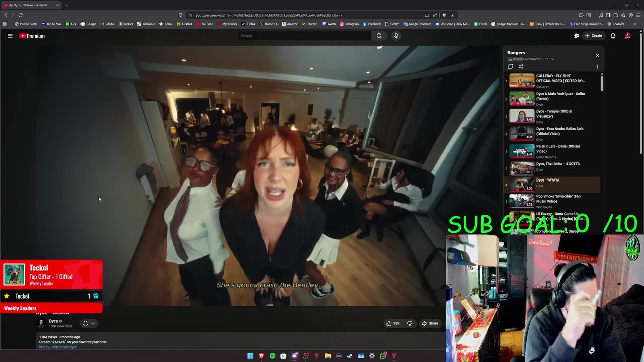The width and height of the screenshot is (644, 362).
Task: Open Spotify from the taskbar
Action: point(272,356)
